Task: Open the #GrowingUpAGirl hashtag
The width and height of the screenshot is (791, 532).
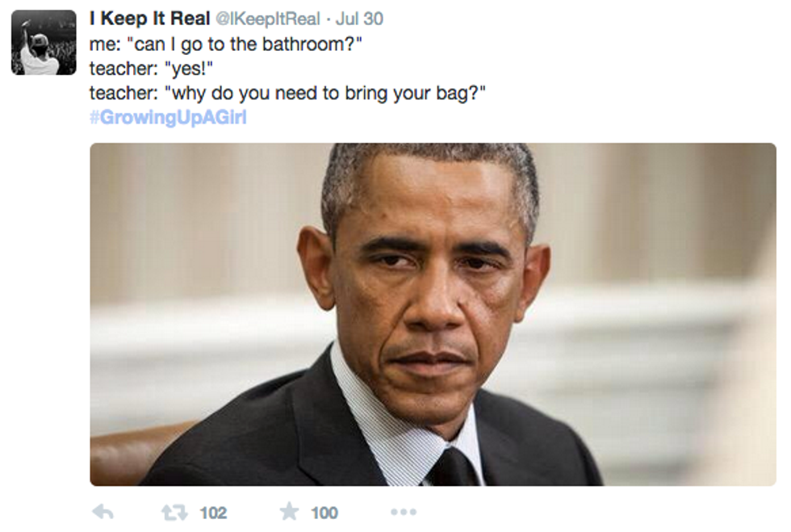Action: click(169, 117)
